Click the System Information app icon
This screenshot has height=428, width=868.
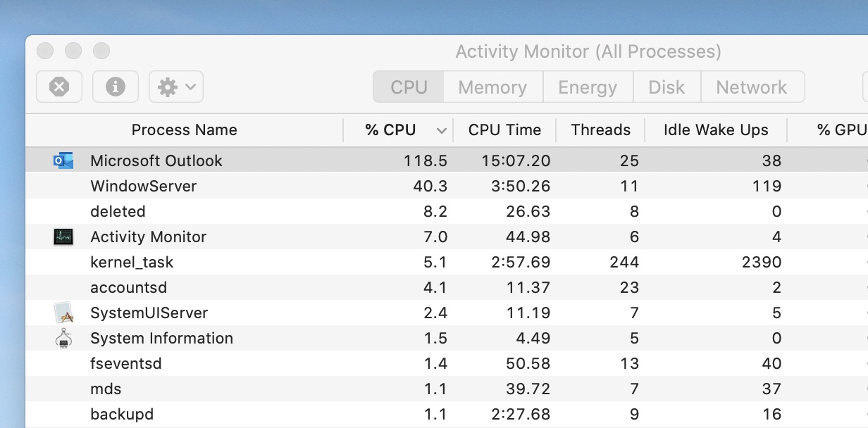[63, 338]
